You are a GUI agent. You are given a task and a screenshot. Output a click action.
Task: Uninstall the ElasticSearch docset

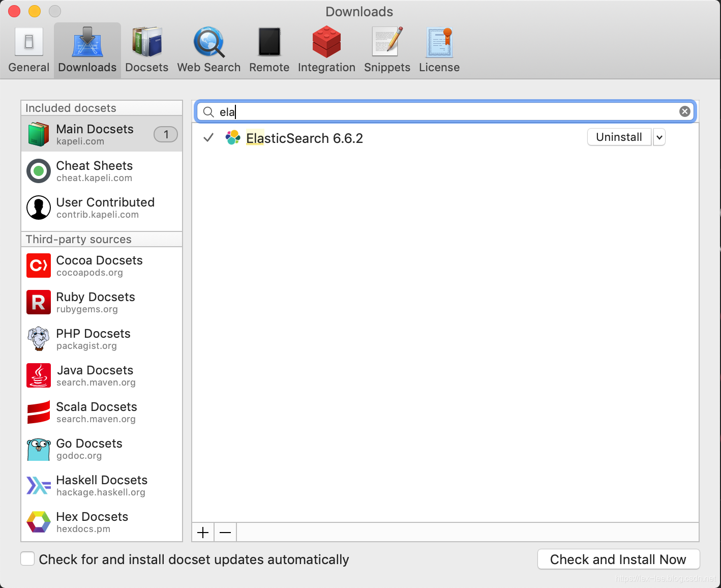click(619, 137)
